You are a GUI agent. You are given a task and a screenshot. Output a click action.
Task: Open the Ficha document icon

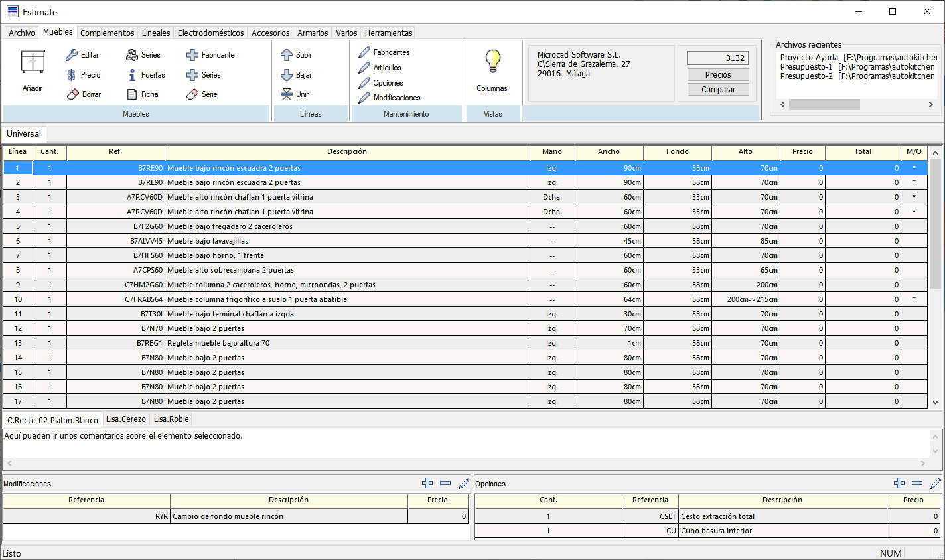[x=132, y=94]
